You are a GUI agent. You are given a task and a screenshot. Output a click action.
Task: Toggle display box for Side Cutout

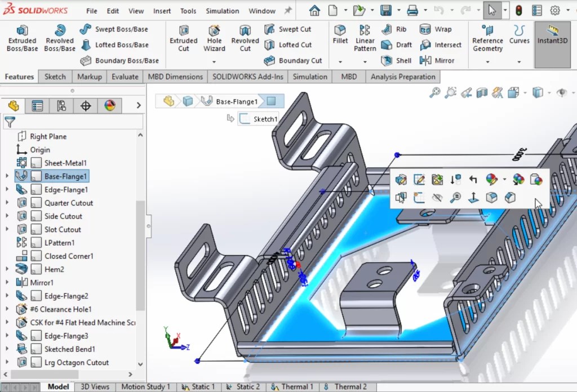pos(36,216)
